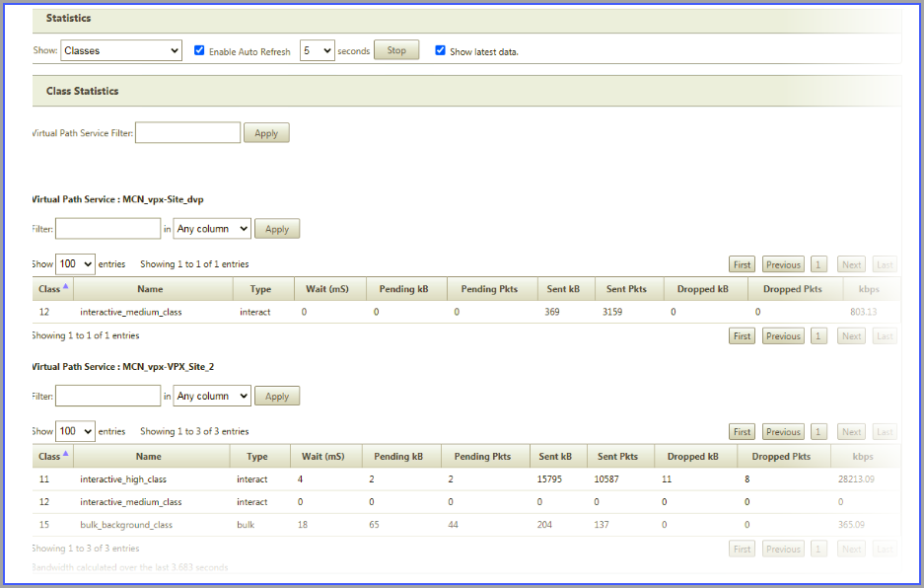Click the bulk type cell
The image size is (924, 588).
click(x=246, y=525)
